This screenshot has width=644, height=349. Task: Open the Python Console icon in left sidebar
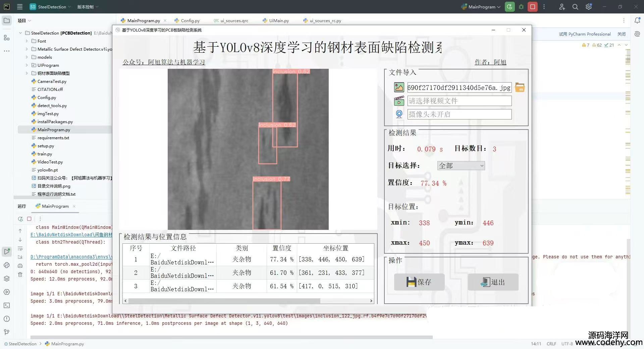pos(6,265)
